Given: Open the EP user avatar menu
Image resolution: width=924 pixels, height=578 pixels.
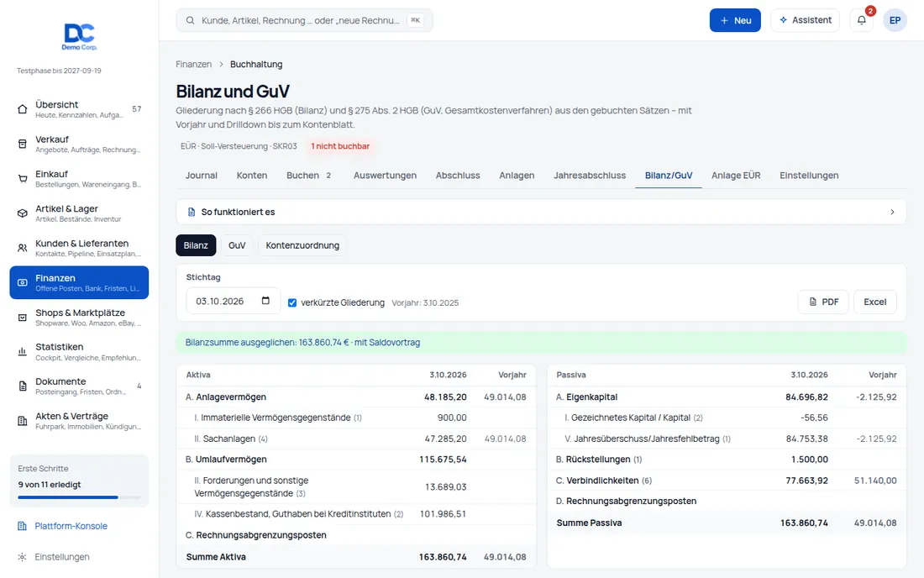Looking at the screenshot, I should coord(895,20).
